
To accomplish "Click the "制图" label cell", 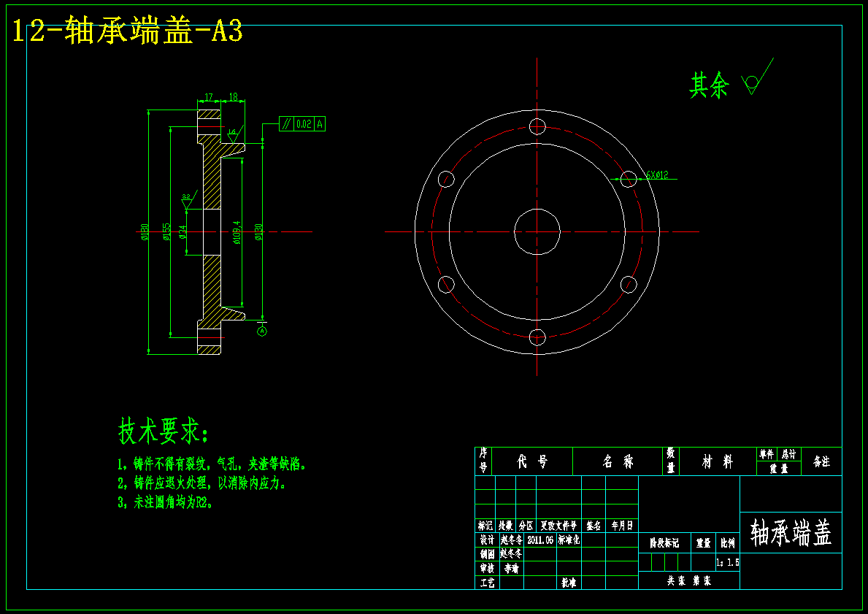I will pyautogui.click(x=487, y=553).
